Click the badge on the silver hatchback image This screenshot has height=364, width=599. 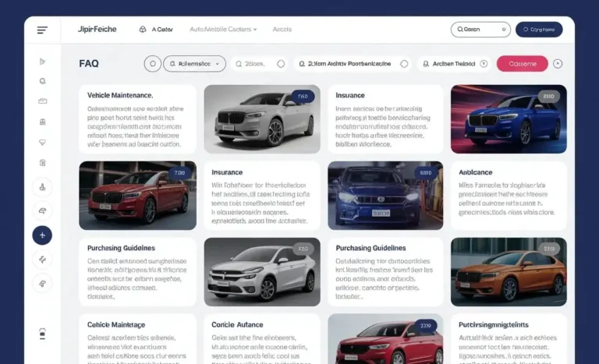pyautogui.click(x=303, y=249)
